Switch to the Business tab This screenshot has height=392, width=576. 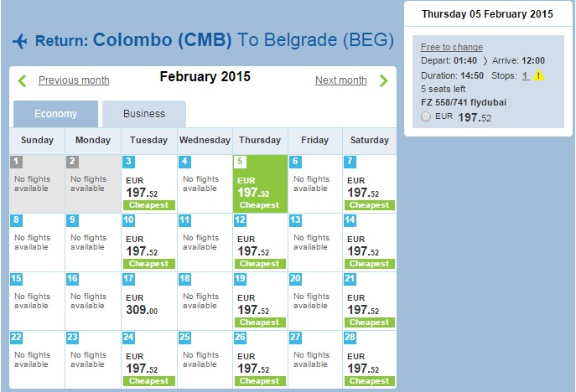point(144,114)
